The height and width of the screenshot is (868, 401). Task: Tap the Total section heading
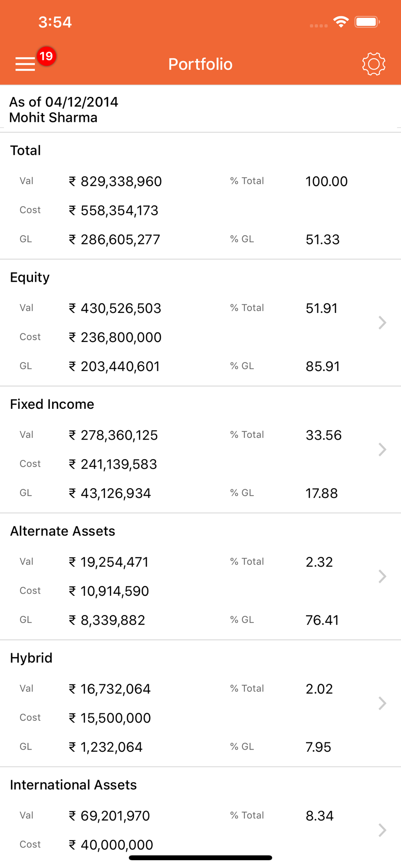tap(26, 151)
